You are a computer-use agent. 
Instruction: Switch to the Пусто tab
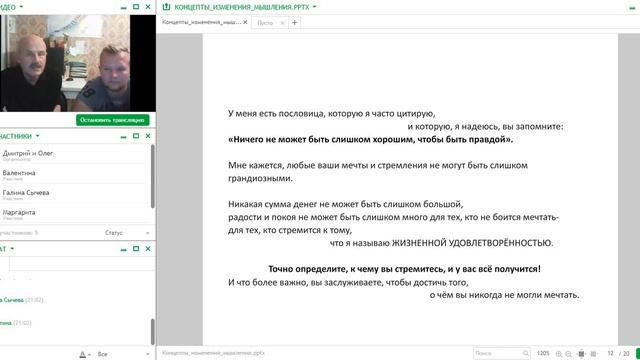[x=265, y=23]
